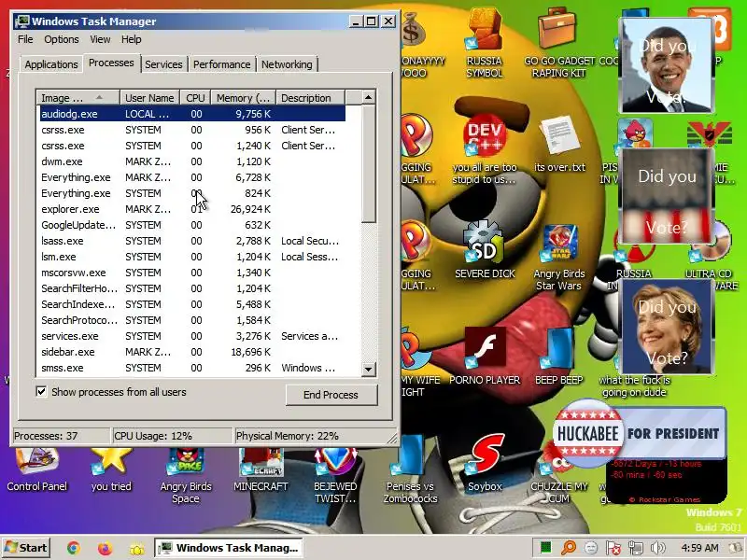This screenshot has height=560, width=747.
Task: Launch Firefox from the taskbar
Action: [105, 548]
